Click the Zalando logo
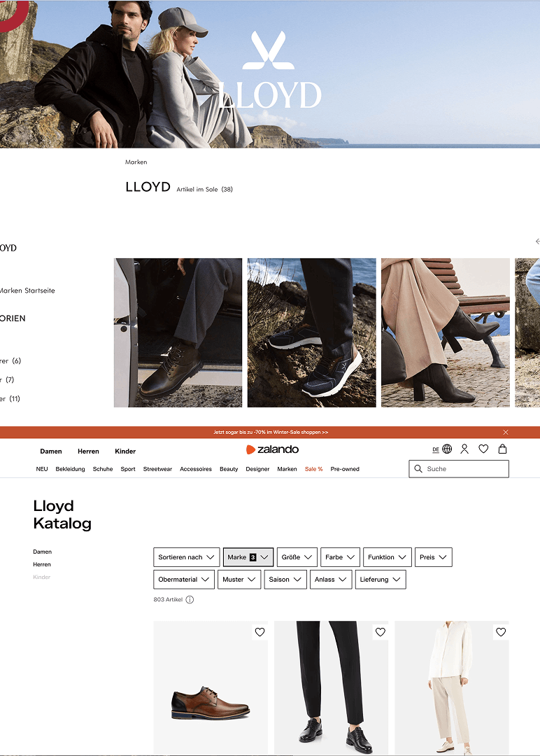Viewport: 540px width, 756px height. click(x=272, y=449)
